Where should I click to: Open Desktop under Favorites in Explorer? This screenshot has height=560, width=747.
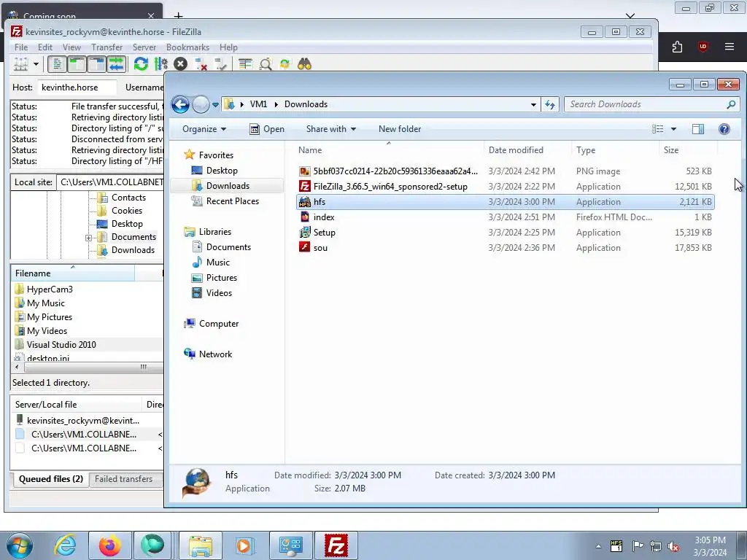pyautogui.click(x=222, y=171)
